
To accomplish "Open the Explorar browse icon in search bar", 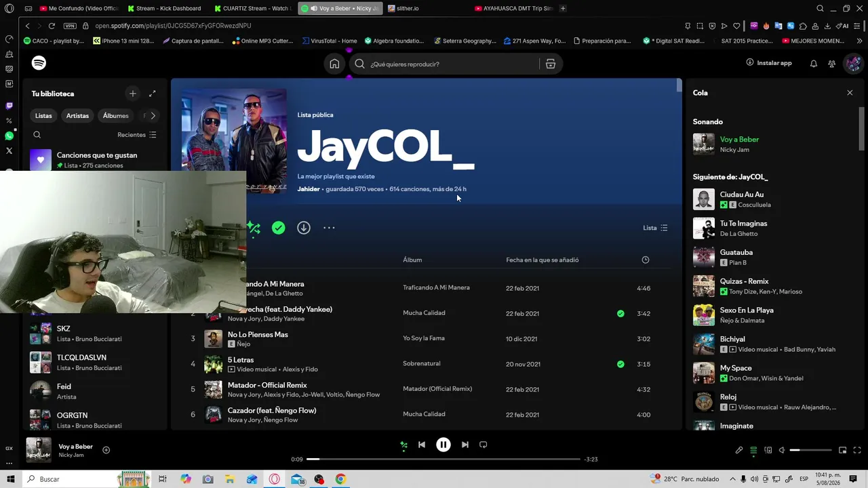I will [x=551, y=64].
